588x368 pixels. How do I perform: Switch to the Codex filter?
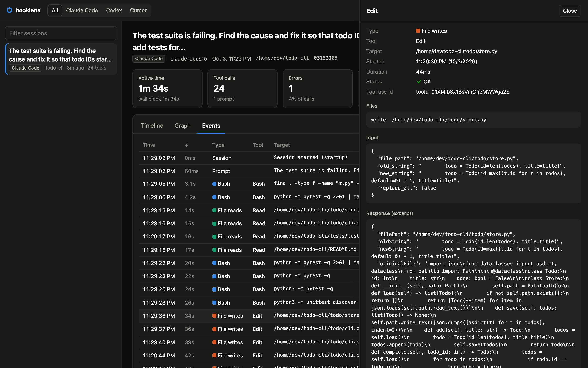[x=114, y=10]
